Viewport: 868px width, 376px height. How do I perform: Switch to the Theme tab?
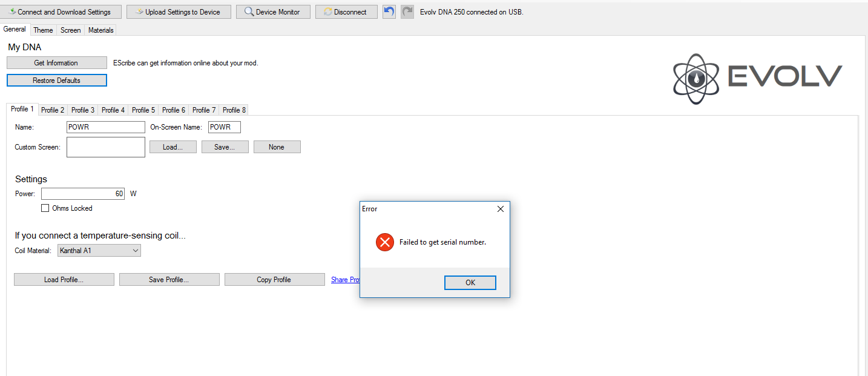tap(43, 30)
